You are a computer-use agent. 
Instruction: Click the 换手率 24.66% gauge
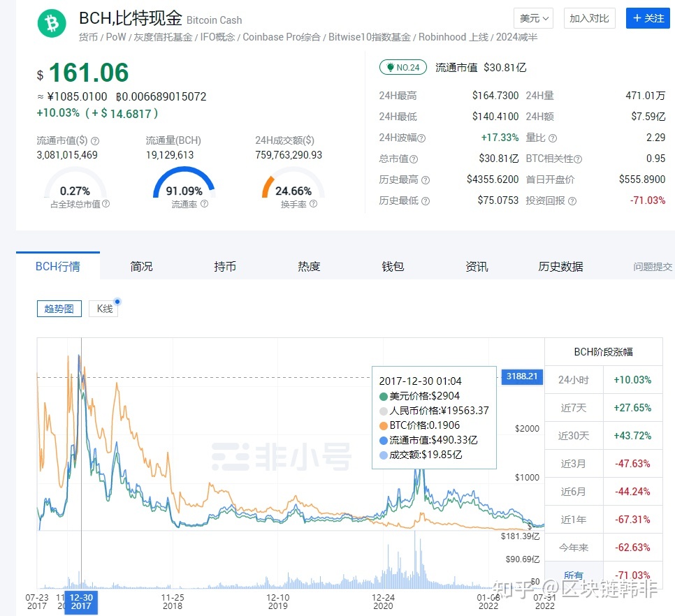click(x=293, y=184)
